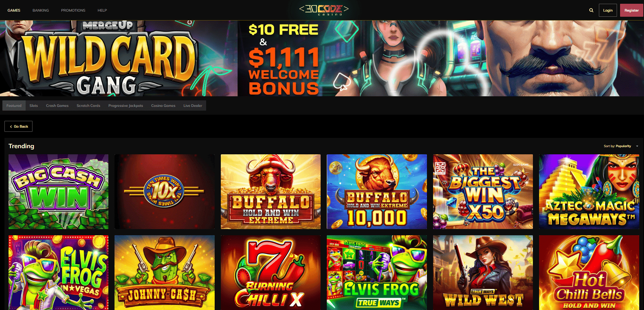The image size is (644, 310).
Task: Click the Go Back button
Action: 18,126
